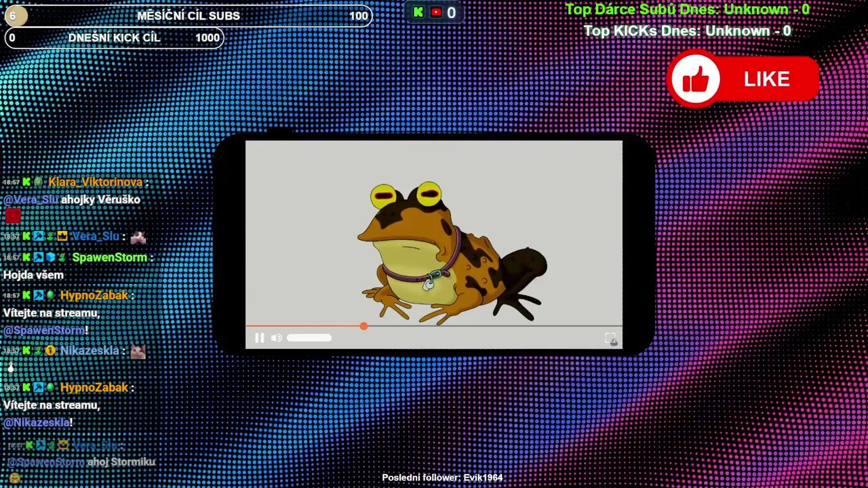Click the @Nikazeskla mention in the welcome message
This screenshot has height=488, width=868.
(x=36, y=423)
